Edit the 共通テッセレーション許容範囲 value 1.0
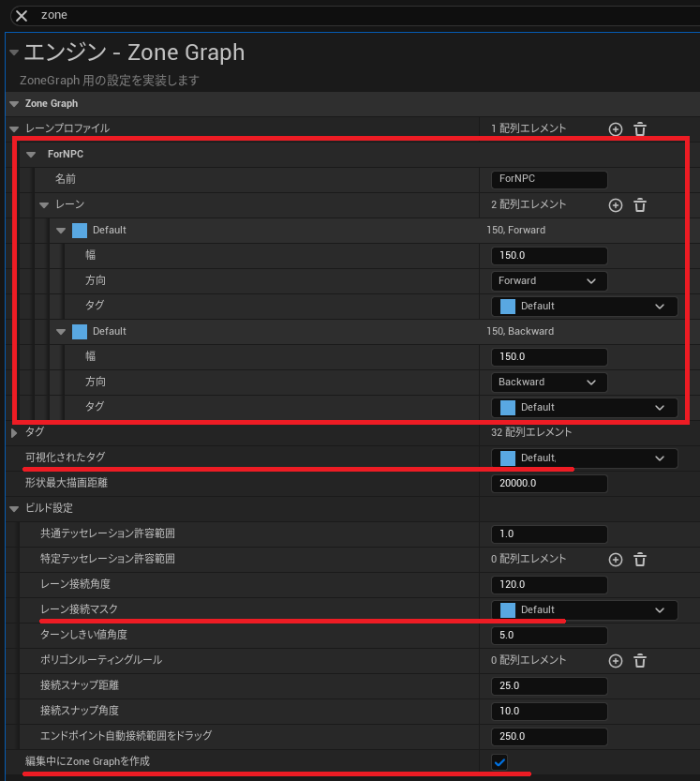700x781 pixels. coord(549,534)
